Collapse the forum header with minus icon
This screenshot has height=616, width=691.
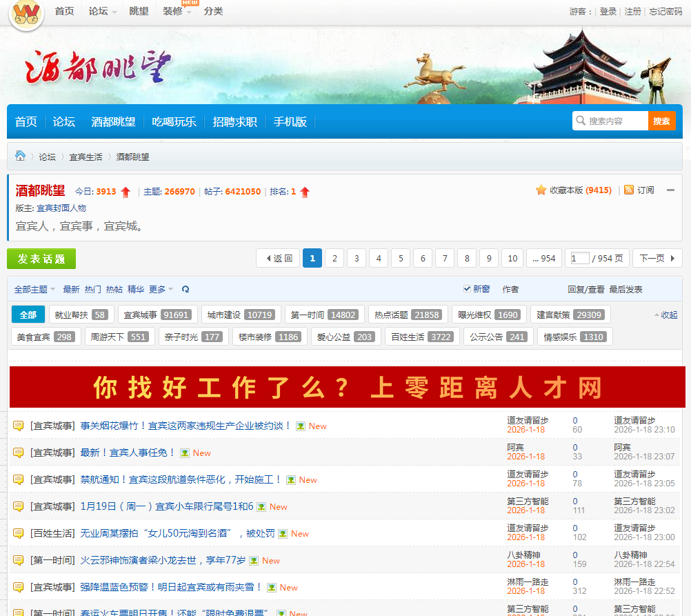pos(670,190)
